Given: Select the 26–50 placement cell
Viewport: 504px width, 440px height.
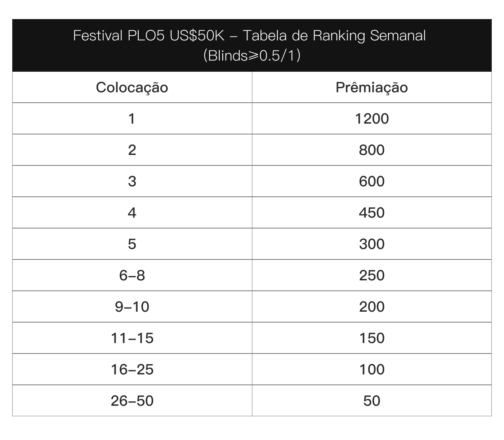Looking at the screenshot, I should (x=132, y=401).
